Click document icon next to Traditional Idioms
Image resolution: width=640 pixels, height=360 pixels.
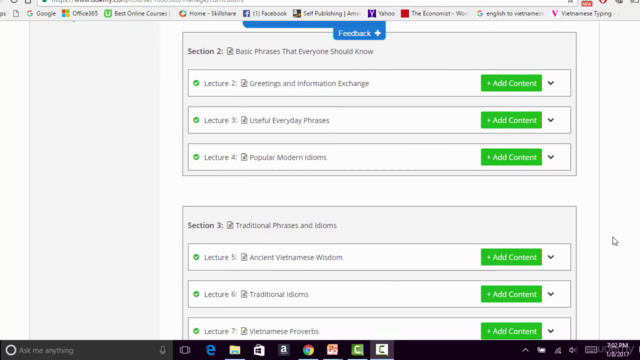[244, 294]
